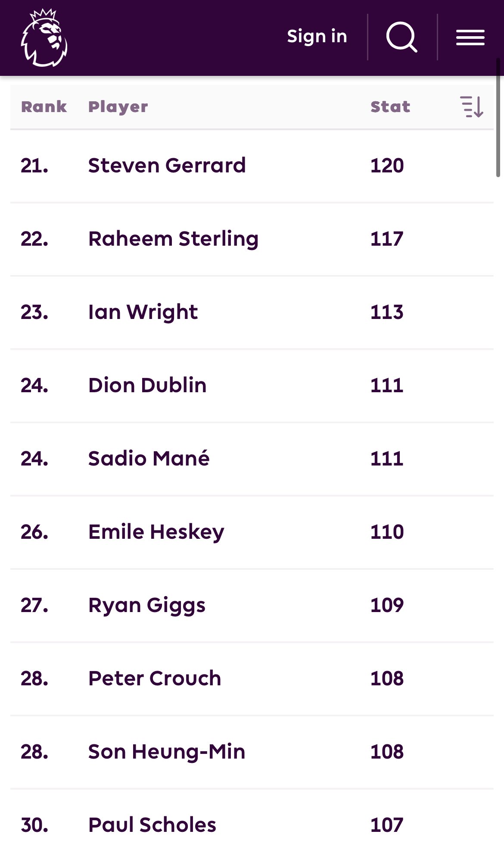Screen dimensions: 504x856
Task: Click the Rank column header
Action: coord(44,106)
